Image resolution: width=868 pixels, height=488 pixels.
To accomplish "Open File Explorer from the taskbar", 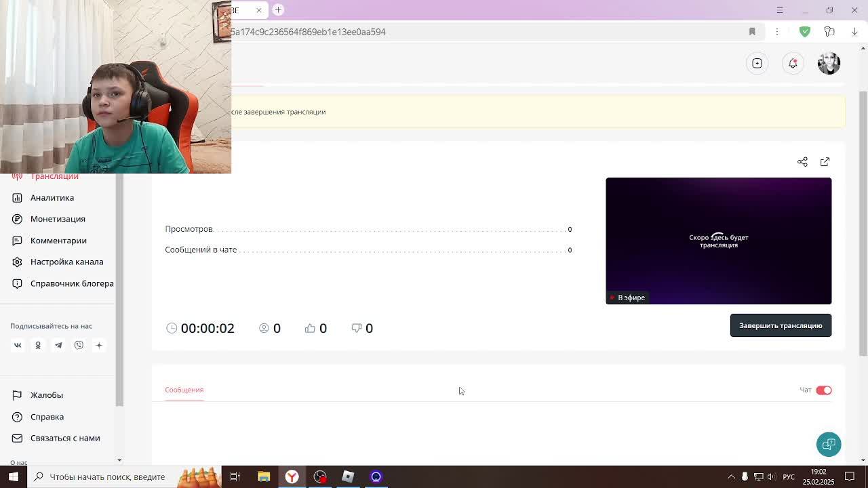I will [x=264, y=476].
